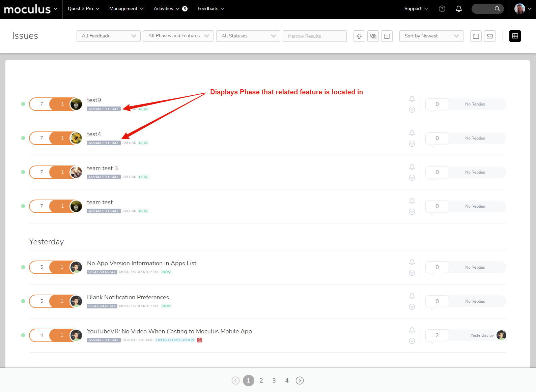
Task: Open the calendar icon next to sort
Action: click(x=476, y=36)
